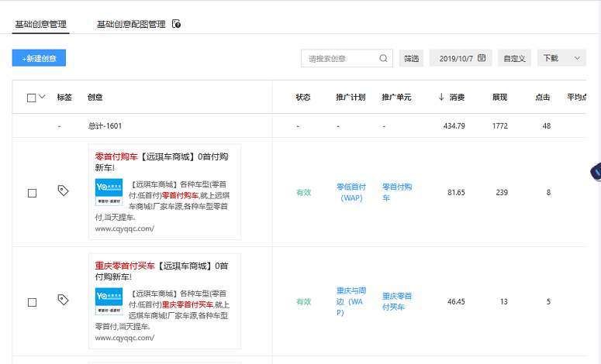Open the 零低首付（WAP）campaign link
The width and height of the screenshot is (601, 364).
tap(351, 192)
